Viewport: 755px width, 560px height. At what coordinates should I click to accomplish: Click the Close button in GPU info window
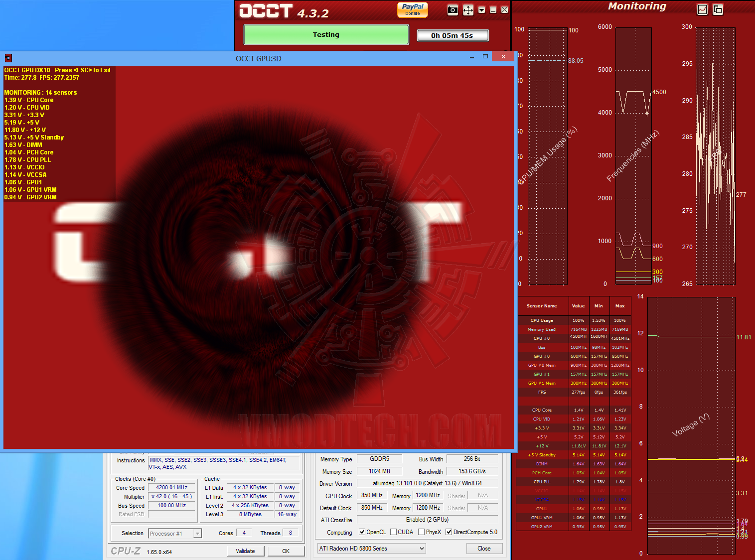[x=484, y=549]
